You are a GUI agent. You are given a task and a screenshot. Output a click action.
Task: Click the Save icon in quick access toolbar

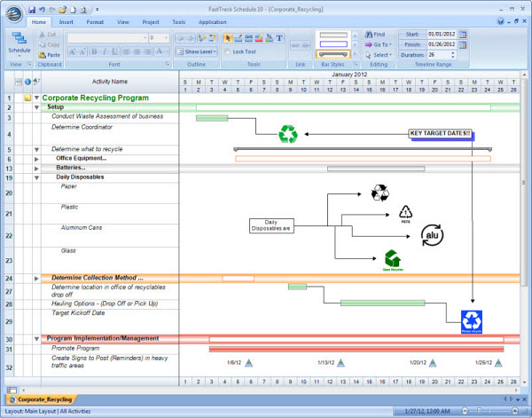point(32,9)
